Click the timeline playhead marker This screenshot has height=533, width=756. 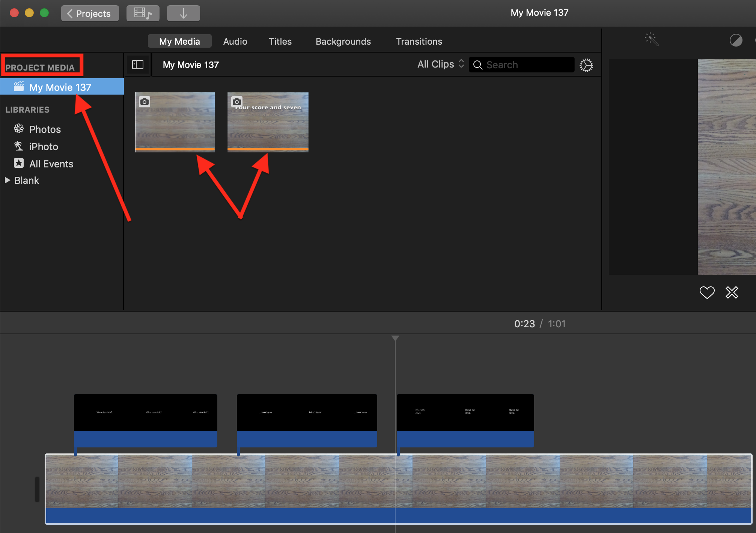click(x=395, y=338)
